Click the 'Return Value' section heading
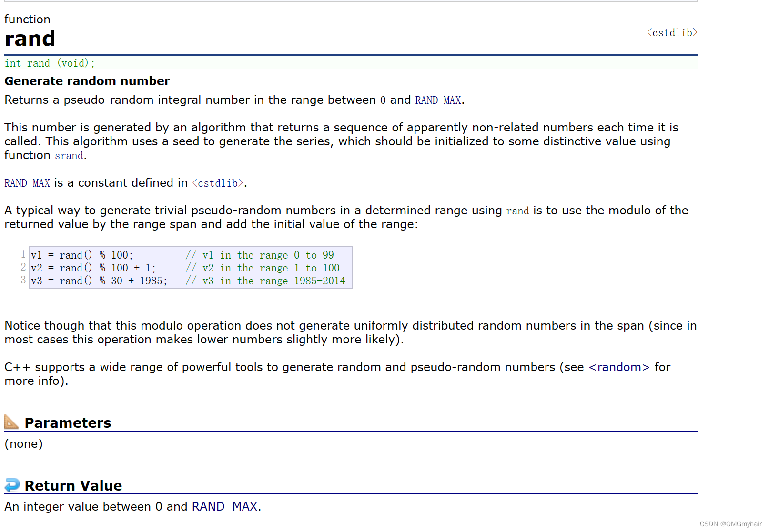 tap(73, 486)
